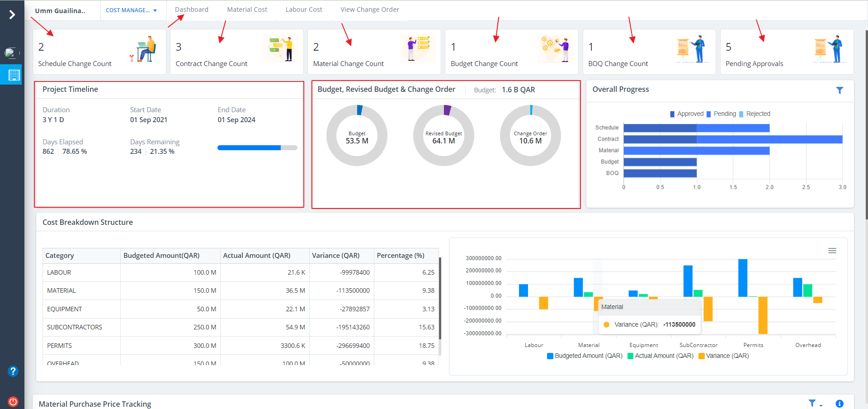Open help via the question mark icon
Image resolution: width=868 pixels, height=409 pixels.
coord(13,371)
